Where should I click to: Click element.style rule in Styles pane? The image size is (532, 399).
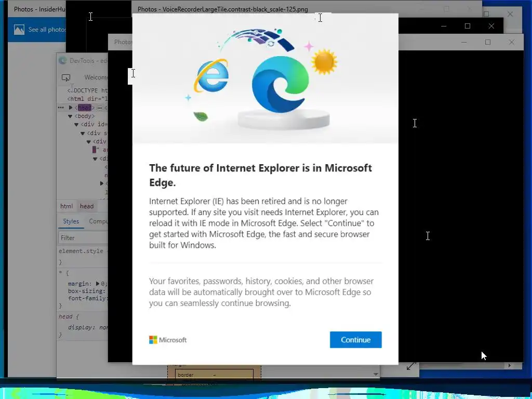81,251
